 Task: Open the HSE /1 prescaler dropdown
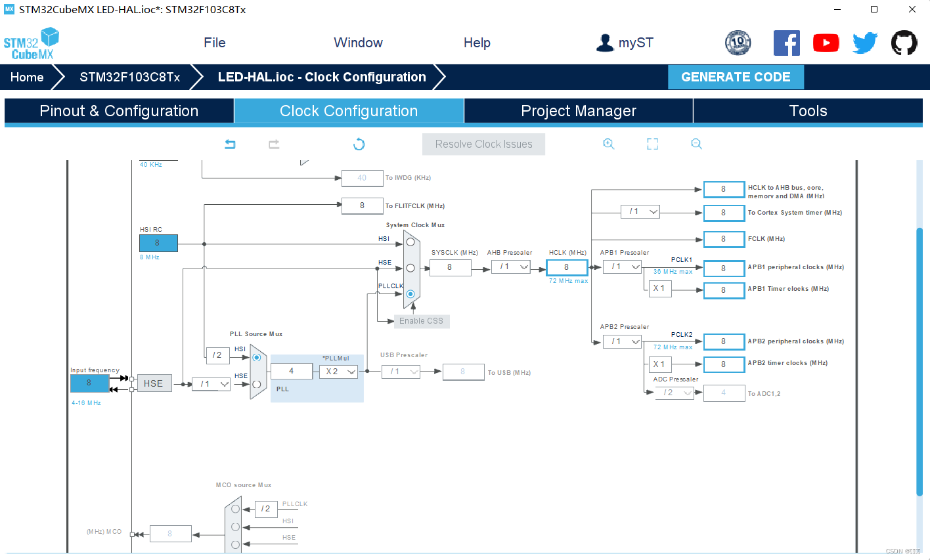tap(211, 384)
